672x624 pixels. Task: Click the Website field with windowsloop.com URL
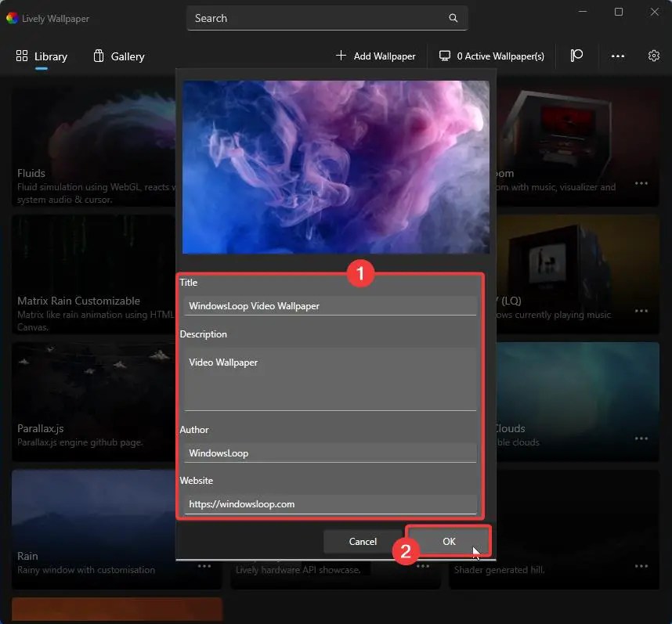[330, 504]
